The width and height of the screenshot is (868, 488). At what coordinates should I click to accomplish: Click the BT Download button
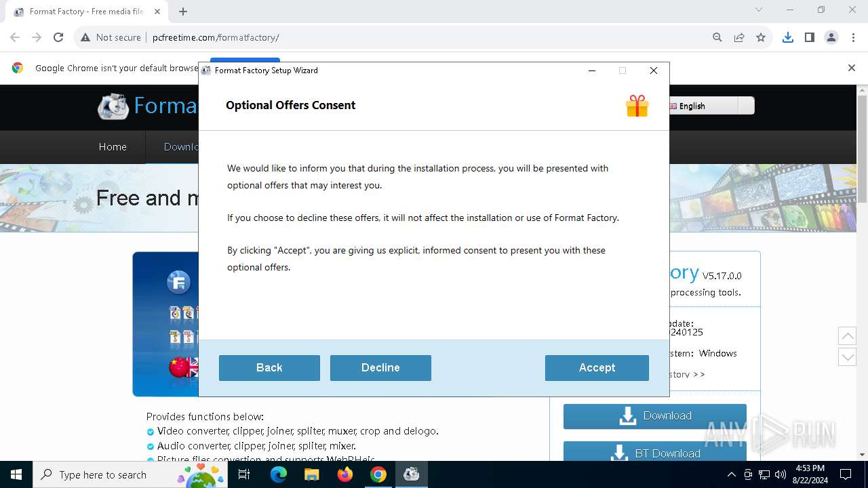(x=655, y=452)
